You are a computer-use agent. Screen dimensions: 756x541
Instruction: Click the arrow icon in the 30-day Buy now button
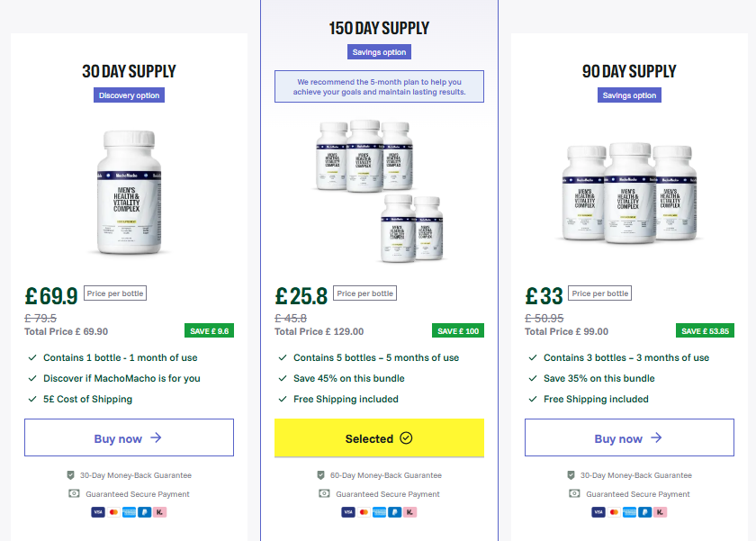pyautogui.click(x=156, y=438)
